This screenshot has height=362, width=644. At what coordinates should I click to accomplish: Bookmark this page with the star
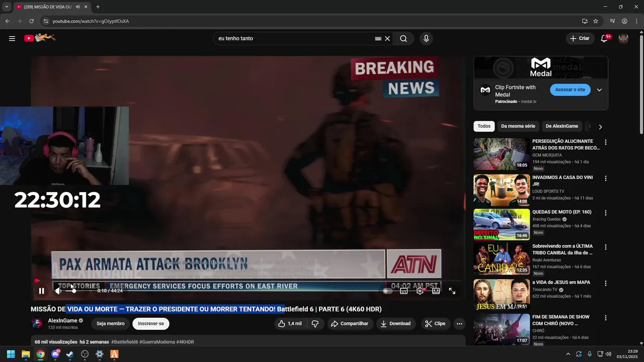click(596, 21)
